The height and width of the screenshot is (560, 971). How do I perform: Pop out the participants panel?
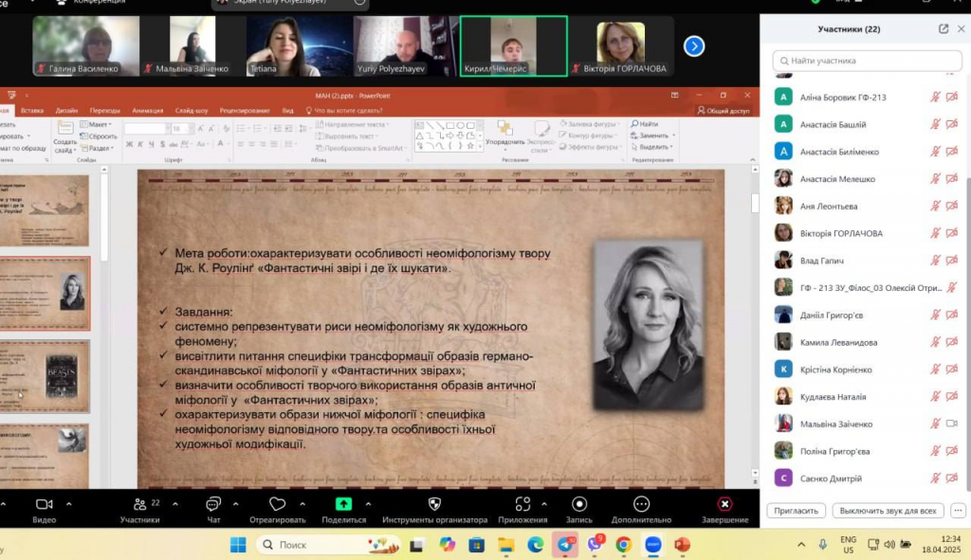(944, 29)
